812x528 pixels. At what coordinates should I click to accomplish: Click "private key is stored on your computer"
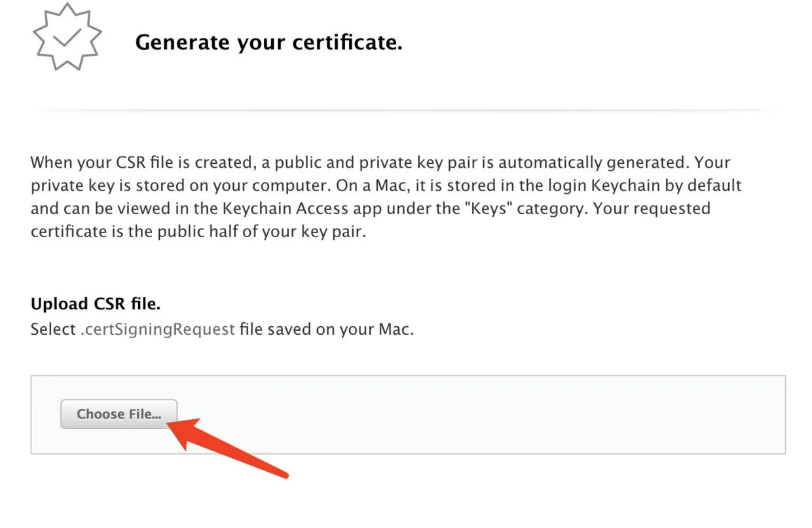click(180, 185)
